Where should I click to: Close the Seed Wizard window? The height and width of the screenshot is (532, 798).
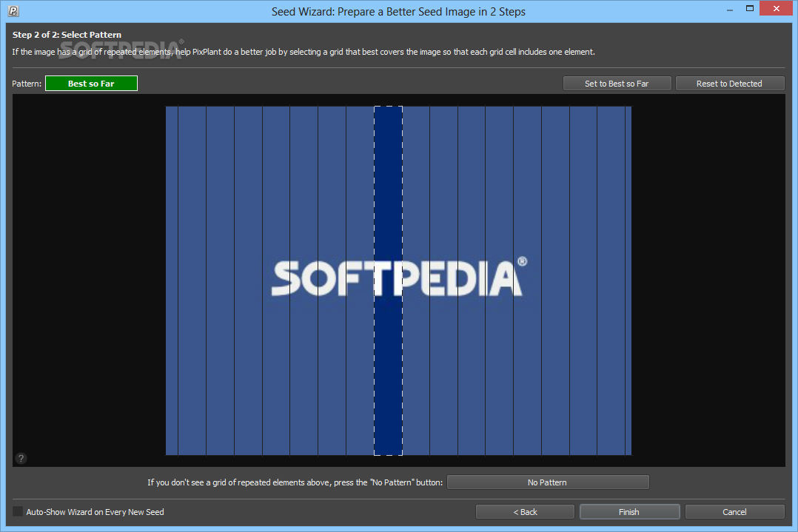point(776,9)
